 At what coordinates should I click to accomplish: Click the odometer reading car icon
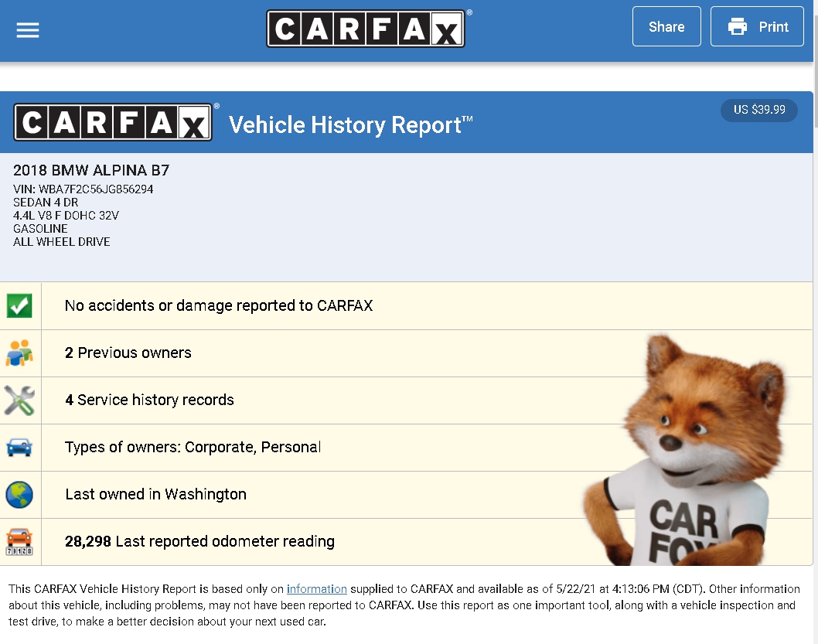19,542
